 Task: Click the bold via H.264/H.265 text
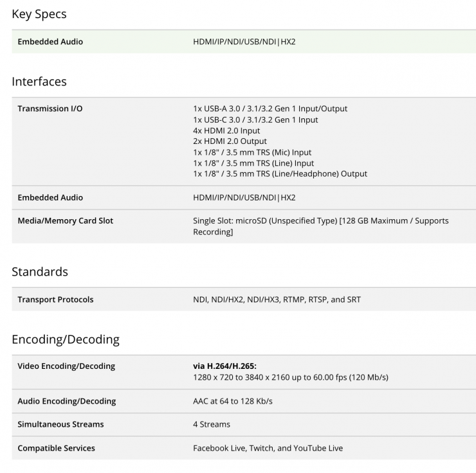click(x=224, y=366)
